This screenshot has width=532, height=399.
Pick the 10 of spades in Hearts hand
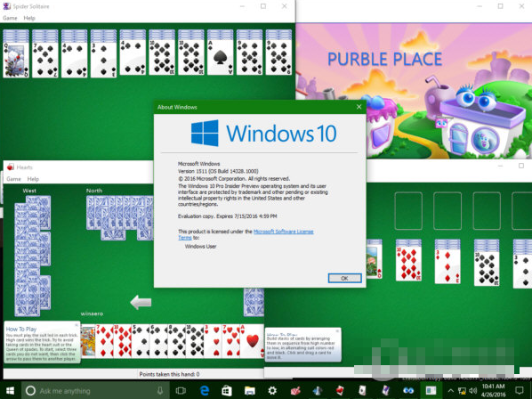click(195, 341)
